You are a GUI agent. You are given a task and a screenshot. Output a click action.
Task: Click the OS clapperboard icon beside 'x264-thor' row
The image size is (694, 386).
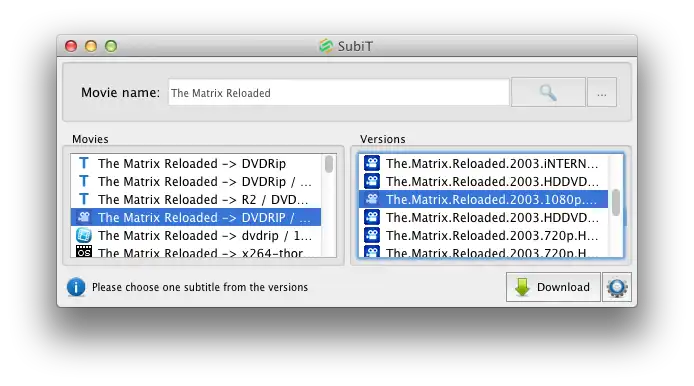84,251
